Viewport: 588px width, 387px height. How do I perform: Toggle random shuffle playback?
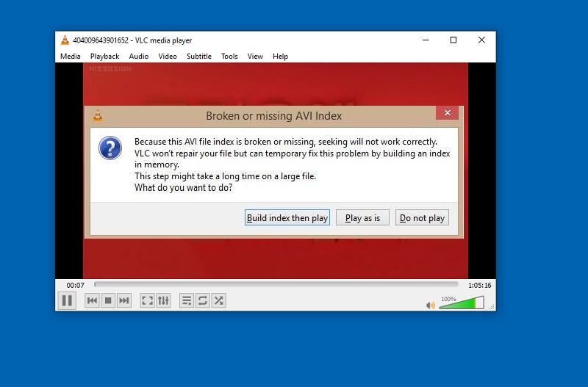point(218,300)
